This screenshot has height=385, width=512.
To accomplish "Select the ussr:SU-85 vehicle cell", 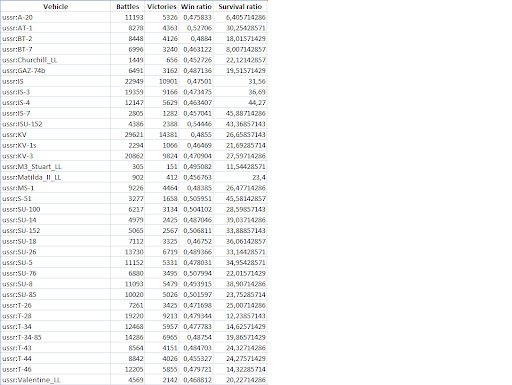I will [55, 295].
